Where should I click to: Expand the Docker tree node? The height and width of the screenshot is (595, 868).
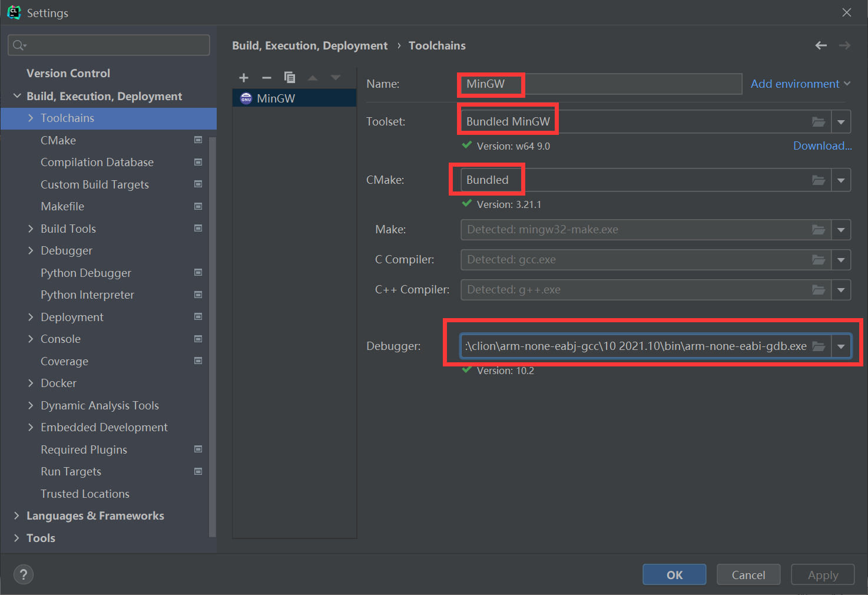pos(31,383)
